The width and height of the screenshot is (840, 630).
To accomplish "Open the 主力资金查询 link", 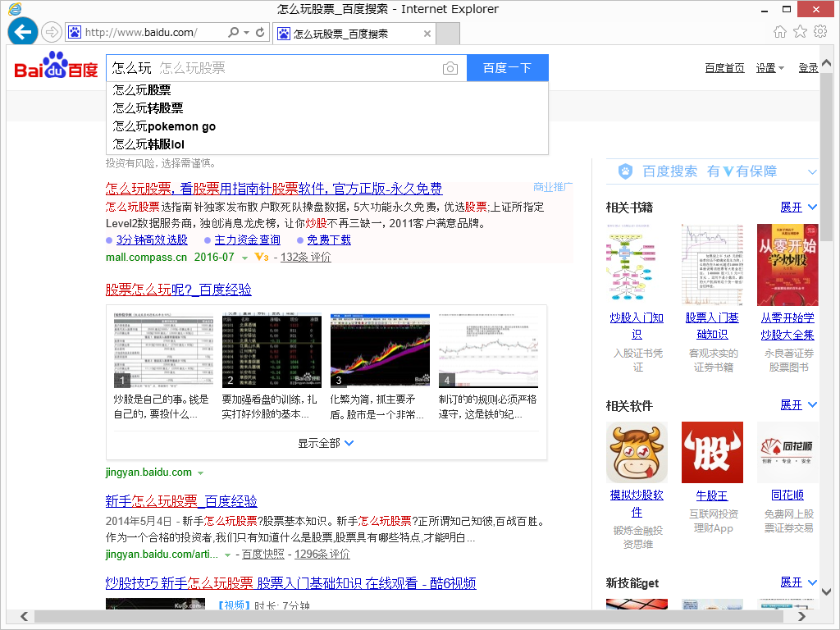I will pyautogui.click(x=248, y=240).
